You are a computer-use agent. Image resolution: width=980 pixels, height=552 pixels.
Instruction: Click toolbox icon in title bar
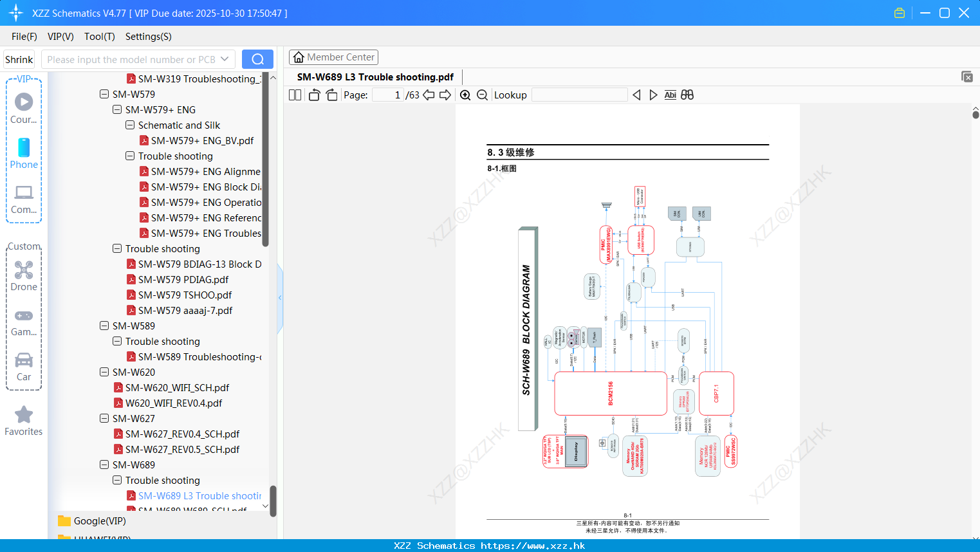coord(900,13)
